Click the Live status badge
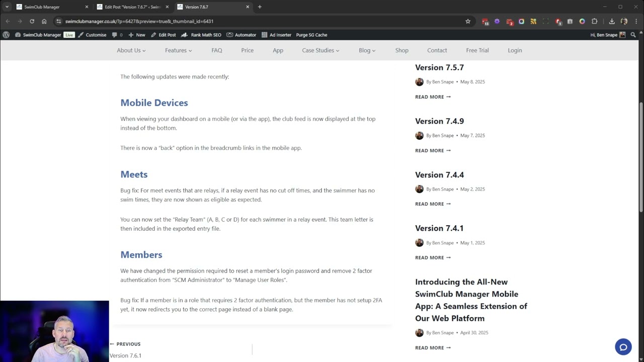The width and height of the screenshot is (644, 362). pos(69,35)
